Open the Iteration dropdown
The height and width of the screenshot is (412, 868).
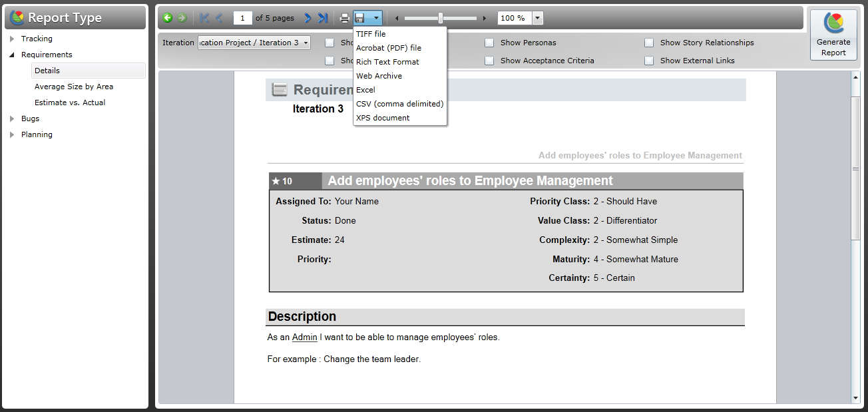254,43
